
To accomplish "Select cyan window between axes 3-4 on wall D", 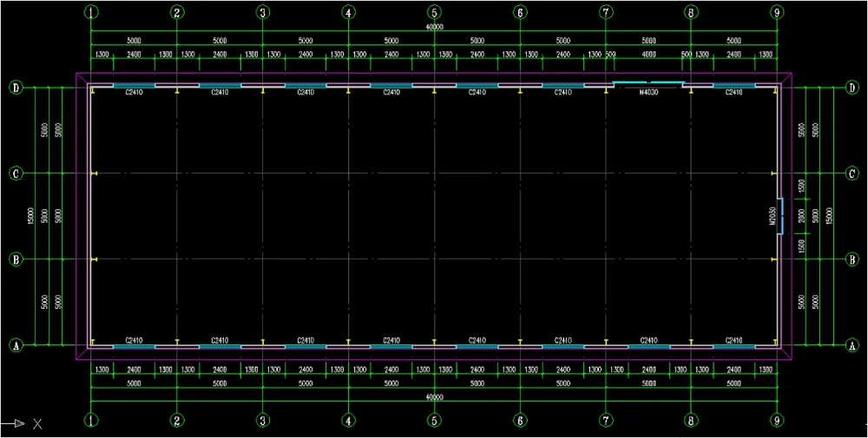I will tap(306, 86).
